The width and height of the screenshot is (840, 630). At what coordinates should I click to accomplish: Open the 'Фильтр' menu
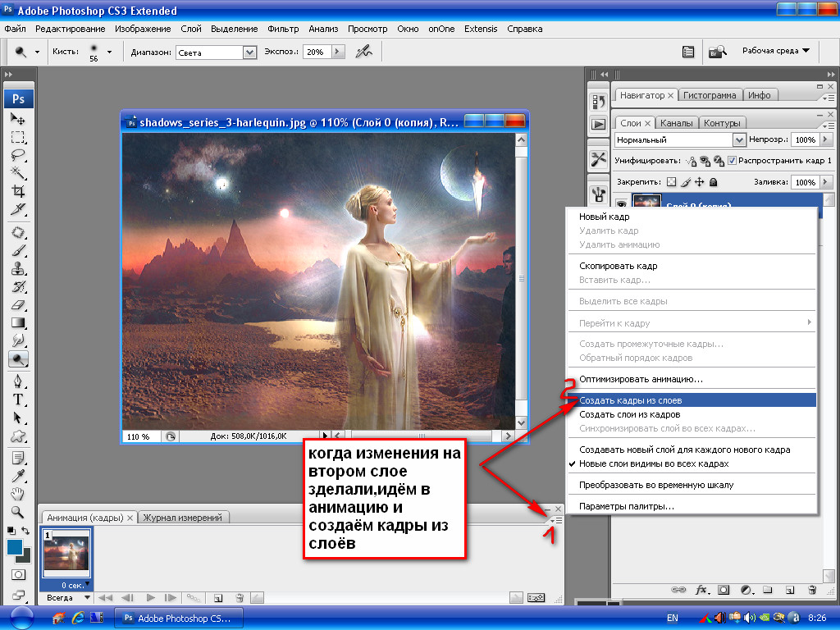(x=283, y=29)
